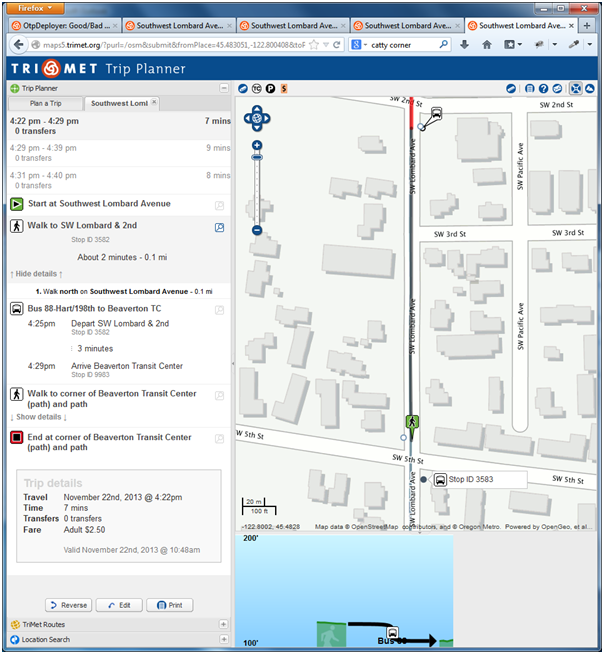Pan the map north with up arrow
604x654 pixels.
coord(257,109)
